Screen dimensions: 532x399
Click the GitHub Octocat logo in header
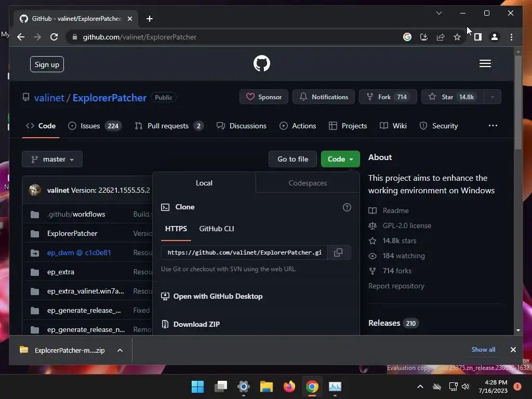click(x=262, y=63)
